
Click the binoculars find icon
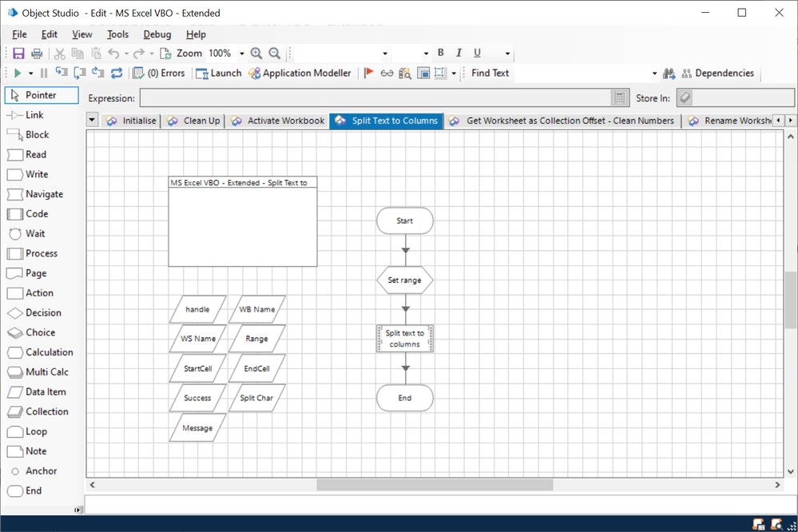point(669,73)
